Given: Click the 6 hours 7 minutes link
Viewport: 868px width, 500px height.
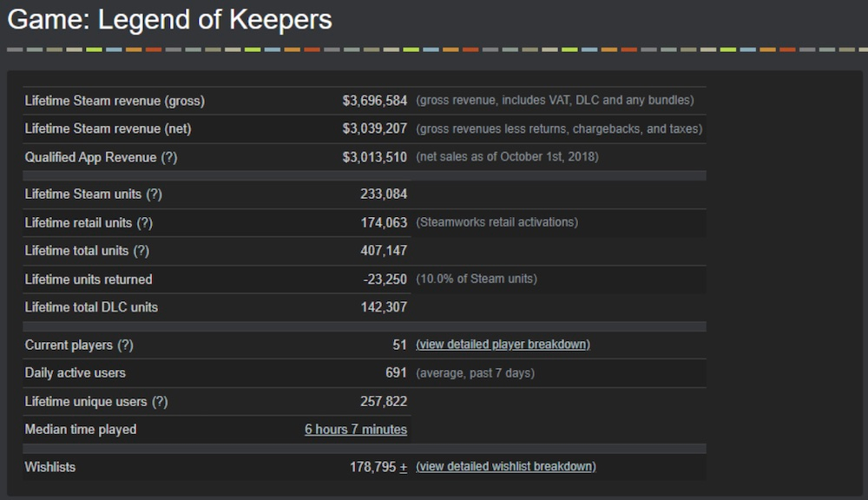Looking at the screenshot, I should (355, 430).
